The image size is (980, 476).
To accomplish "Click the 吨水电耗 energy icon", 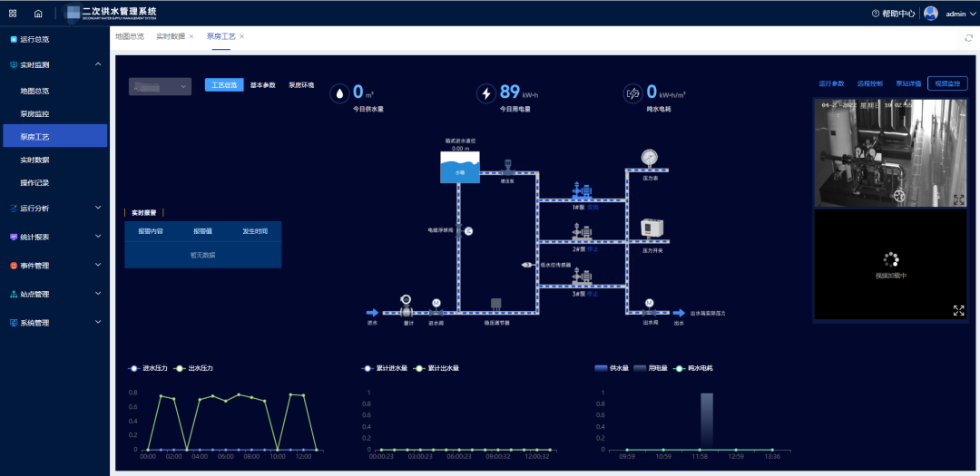I will point(632,93).
